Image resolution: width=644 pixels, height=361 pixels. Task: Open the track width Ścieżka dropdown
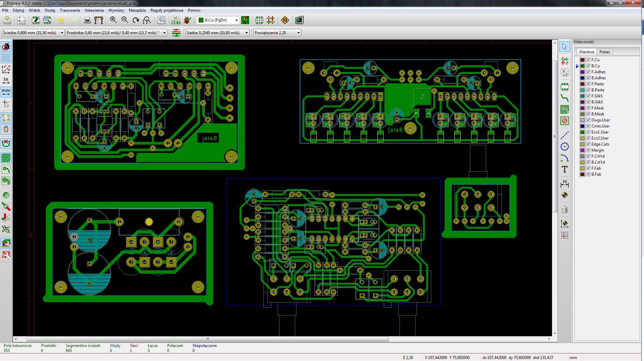(x=33, y=33)
